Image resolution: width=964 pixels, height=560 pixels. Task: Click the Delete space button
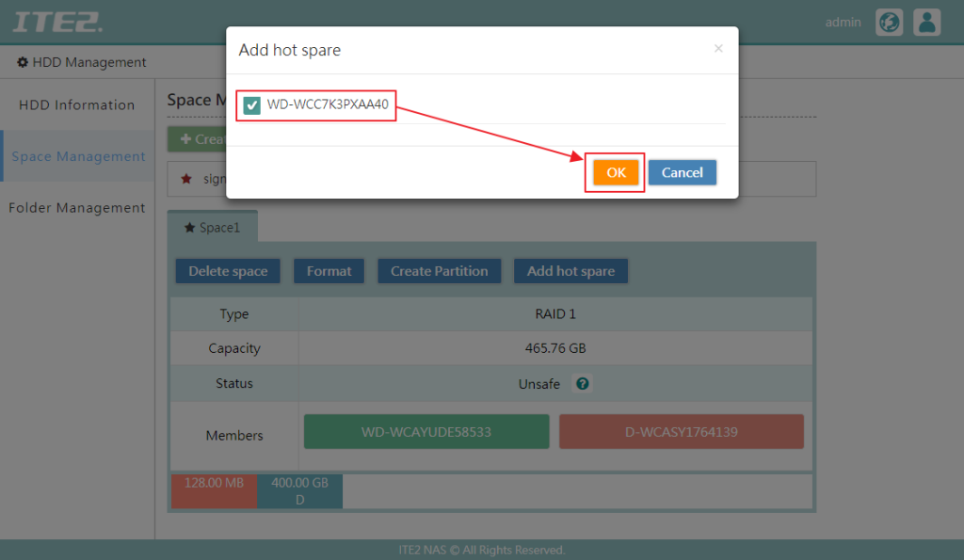click(227, 270)
